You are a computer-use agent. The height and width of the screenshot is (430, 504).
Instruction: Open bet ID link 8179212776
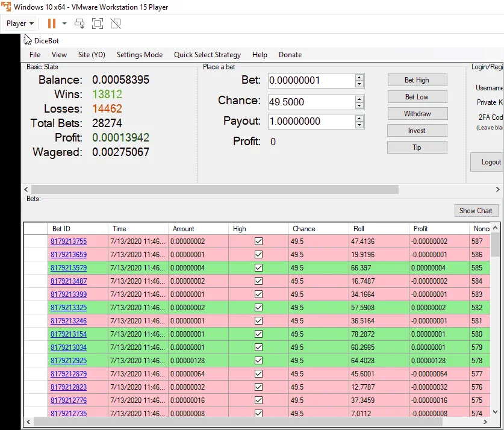coord(69,400)
